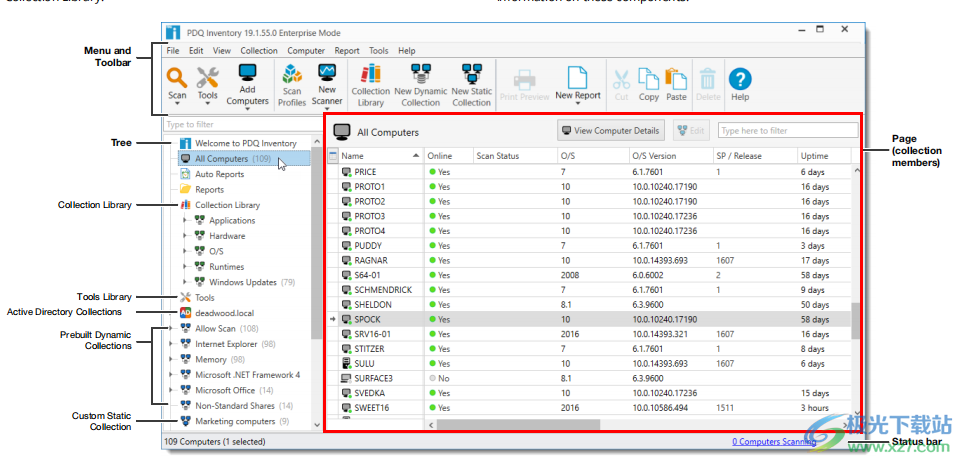
Task: Expand the Hardware collection node
Action: pyautogui.click(x=185, y=236)
